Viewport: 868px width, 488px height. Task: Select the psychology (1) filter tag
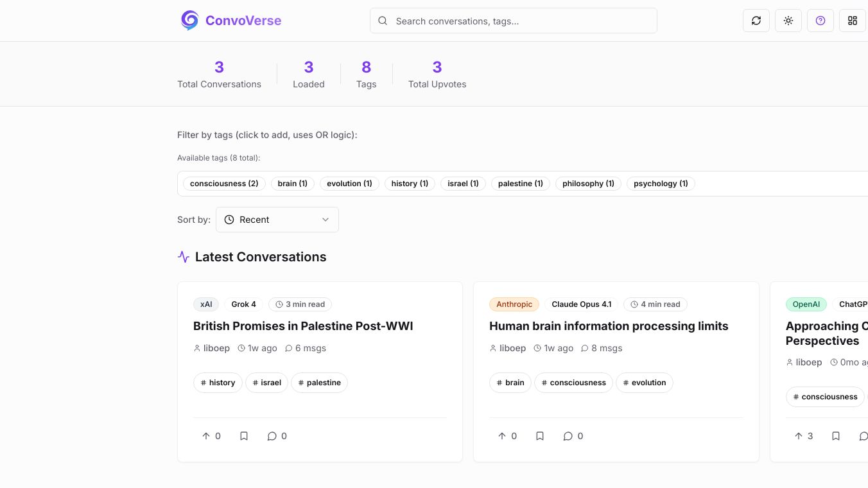tap(661, 184)
